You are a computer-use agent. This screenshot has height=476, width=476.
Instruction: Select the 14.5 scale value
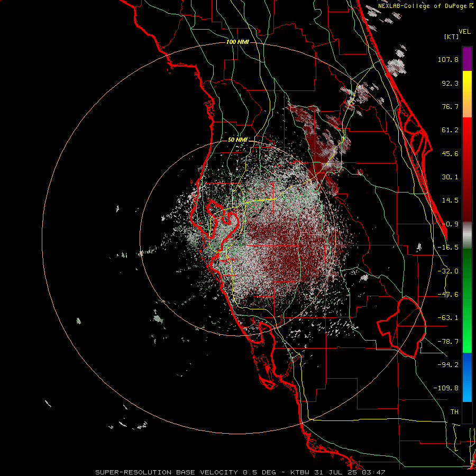[x=450, y=200]
